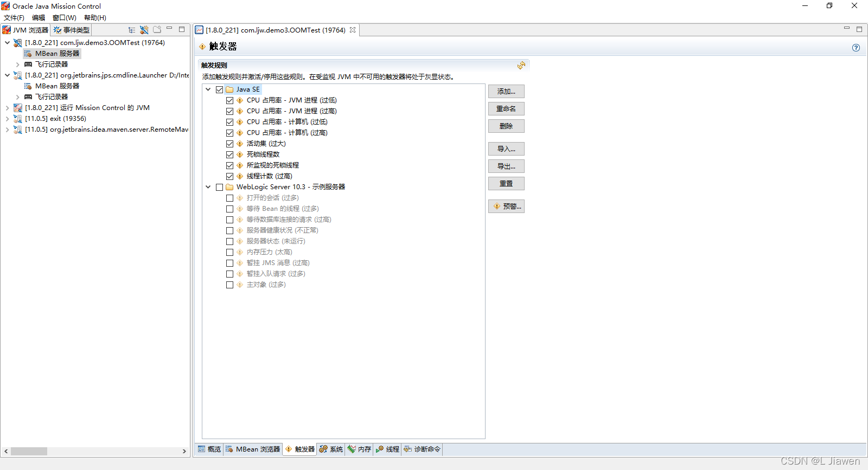This screenshot has height=470, width=868.
Task: Click the trigger icon of 内存压力 (太高)
Action: click(240, 252)
